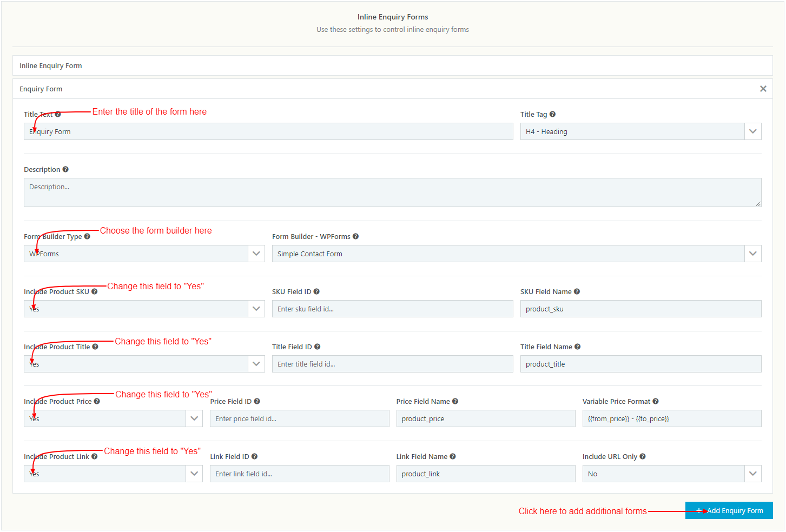Click the Enquiry Form panel header title
Screen dimensions: 786x532
[x=41, y=89]
